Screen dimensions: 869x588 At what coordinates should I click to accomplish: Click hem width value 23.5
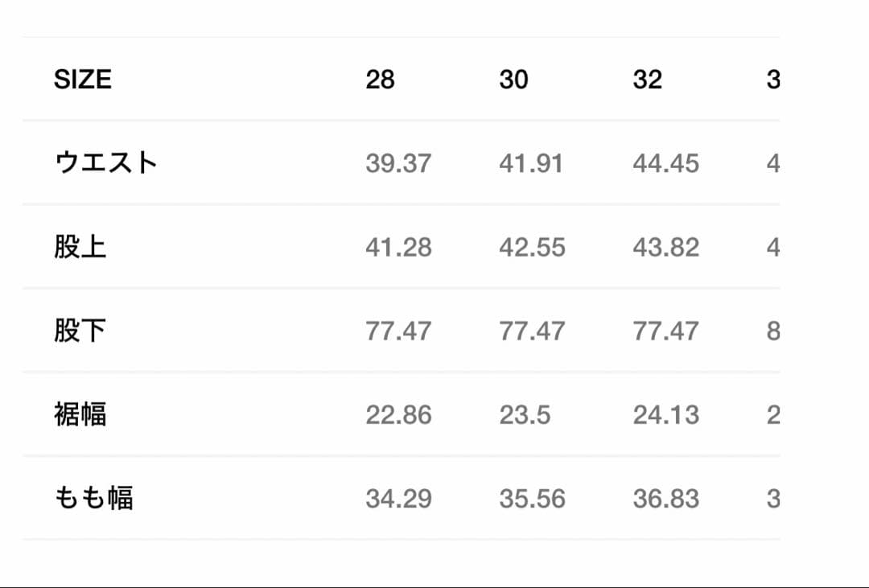[x=525, y=414]
